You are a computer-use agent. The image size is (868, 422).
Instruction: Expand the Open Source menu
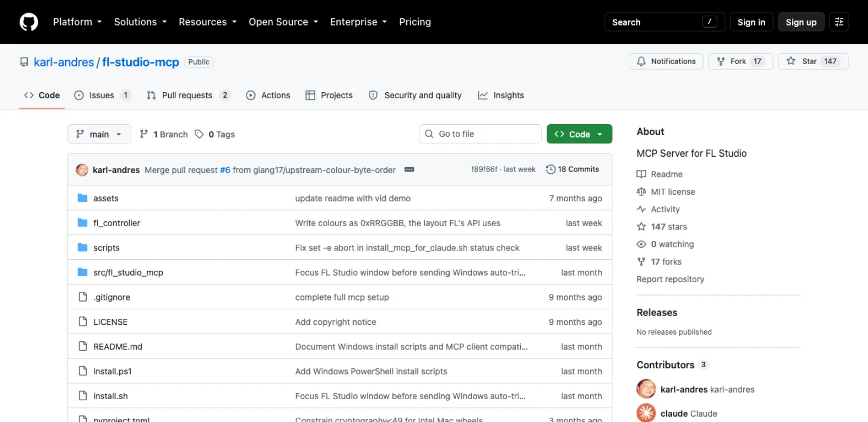(x=283, y=22)
